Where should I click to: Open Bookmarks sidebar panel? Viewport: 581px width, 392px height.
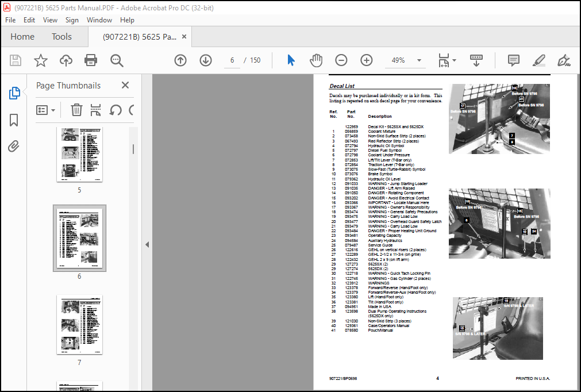(14, 120)
